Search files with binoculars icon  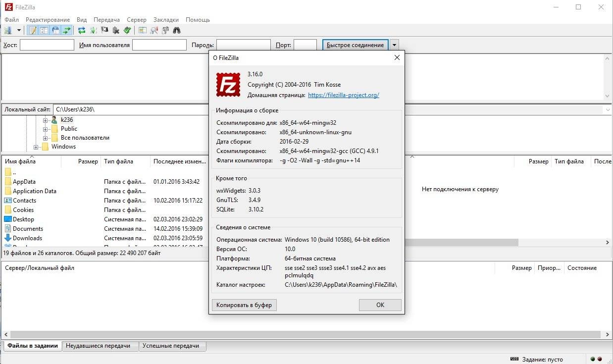[177, 30]
